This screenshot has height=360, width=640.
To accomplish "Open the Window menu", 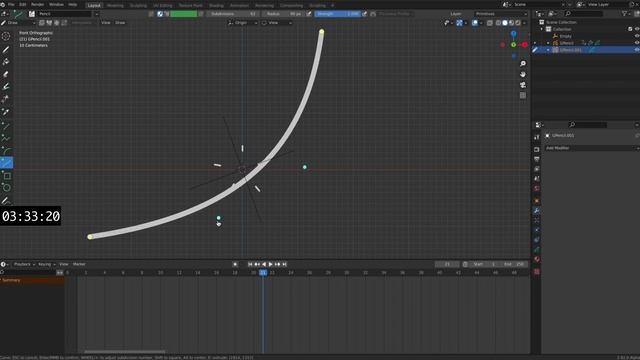I will point(56,4).
